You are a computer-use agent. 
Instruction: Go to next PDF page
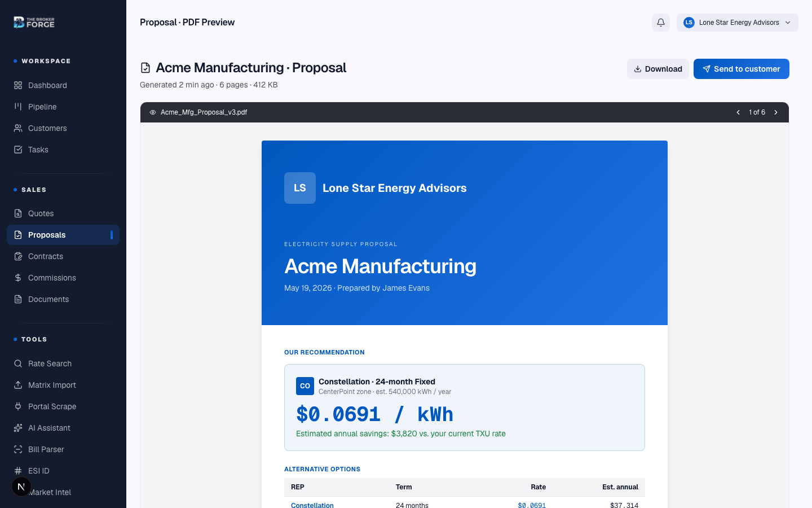(776, 112)
